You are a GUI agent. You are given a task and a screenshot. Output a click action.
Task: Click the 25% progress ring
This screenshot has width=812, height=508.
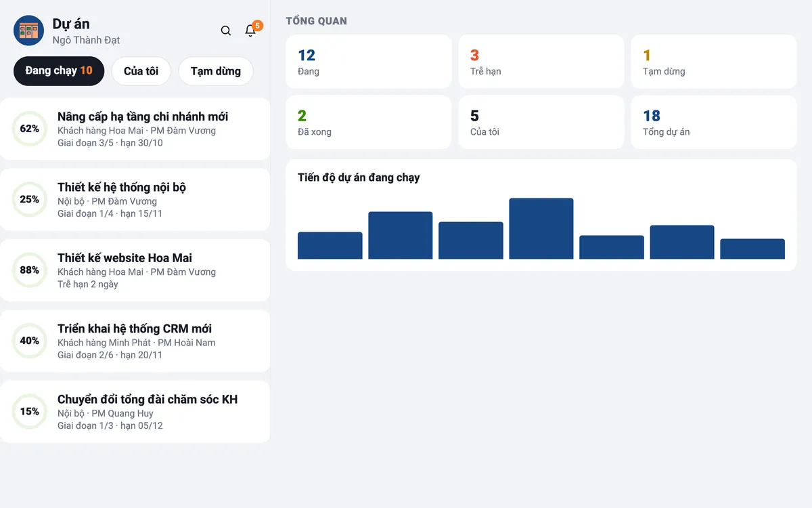pos(30,199)
